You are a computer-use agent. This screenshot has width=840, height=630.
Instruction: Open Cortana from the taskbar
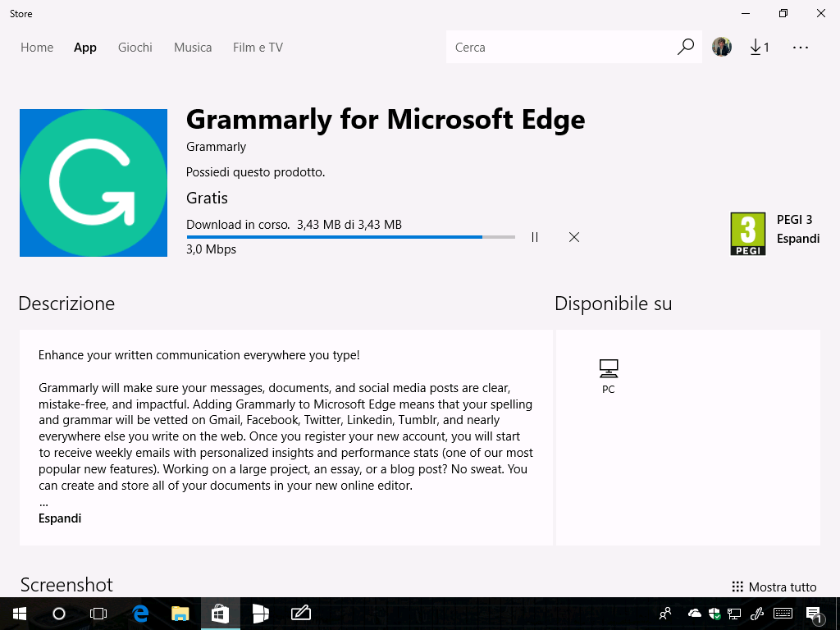(59, 614)
